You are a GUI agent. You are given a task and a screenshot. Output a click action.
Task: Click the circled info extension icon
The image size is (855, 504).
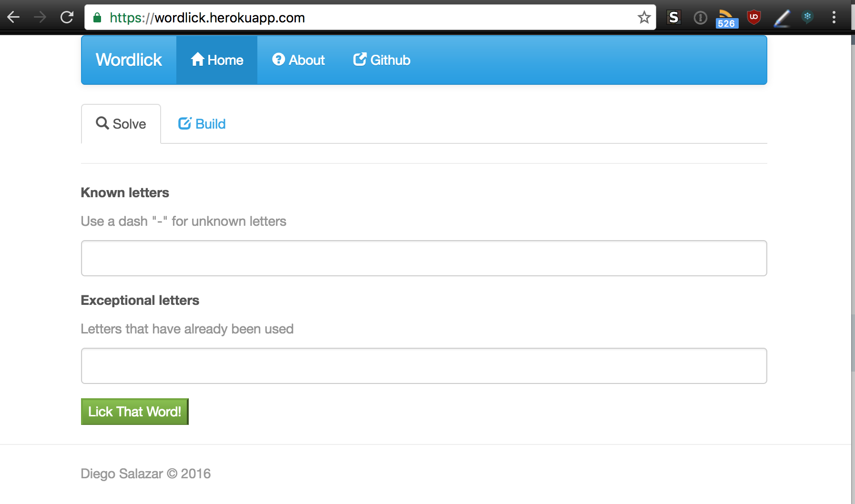click(700, 18)
